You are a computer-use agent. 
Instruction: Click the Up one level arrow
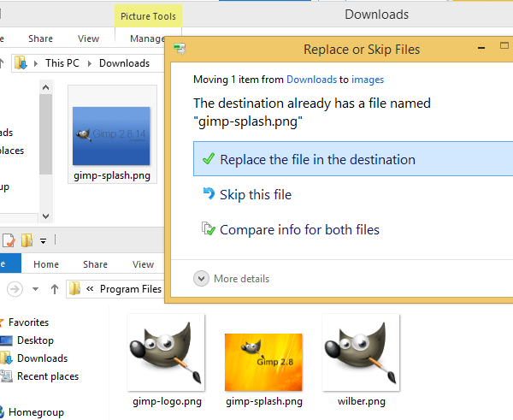click(x=55, y=289)
